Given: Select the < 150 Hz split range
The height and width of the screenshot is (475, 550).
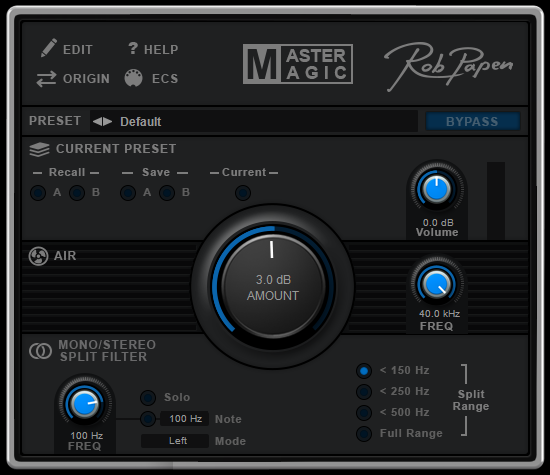Looking at the screenshot, I should [364, 371].
